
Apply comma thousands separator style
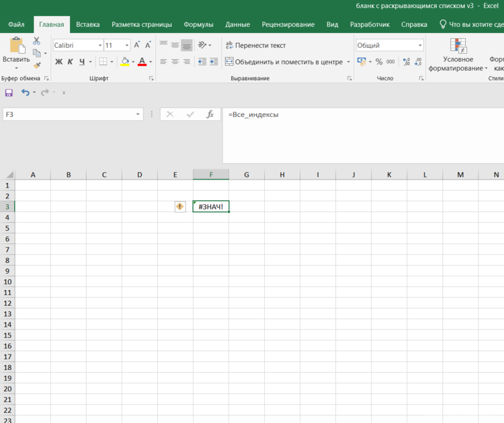tap(390, 61)
